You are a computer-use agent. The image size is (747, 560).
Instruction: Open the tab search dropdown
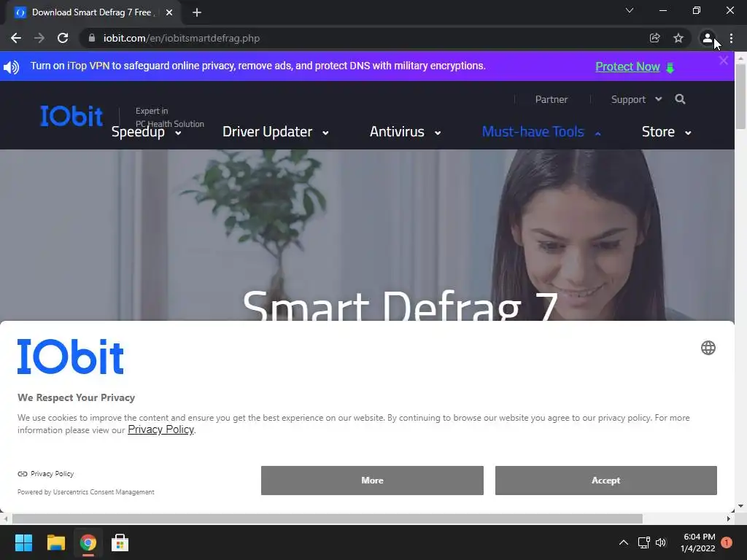tap(630, 10)
